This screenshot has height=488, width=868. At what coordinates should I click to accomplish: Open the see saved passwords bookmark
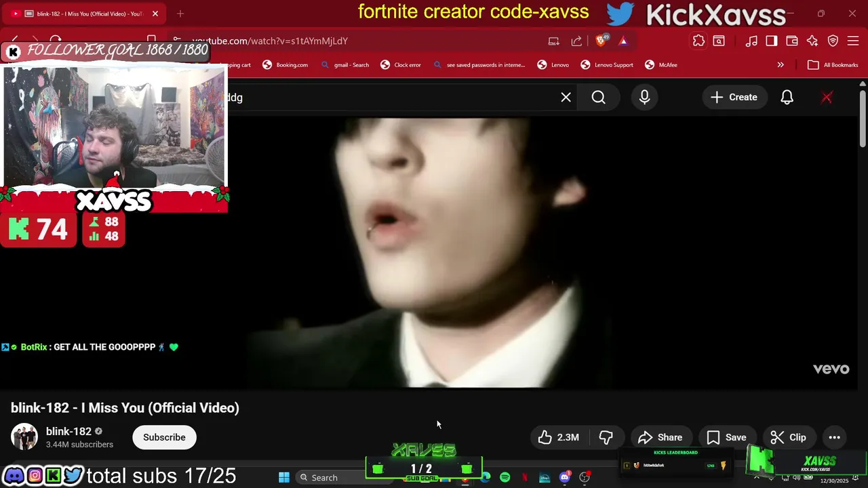[479, 65]
